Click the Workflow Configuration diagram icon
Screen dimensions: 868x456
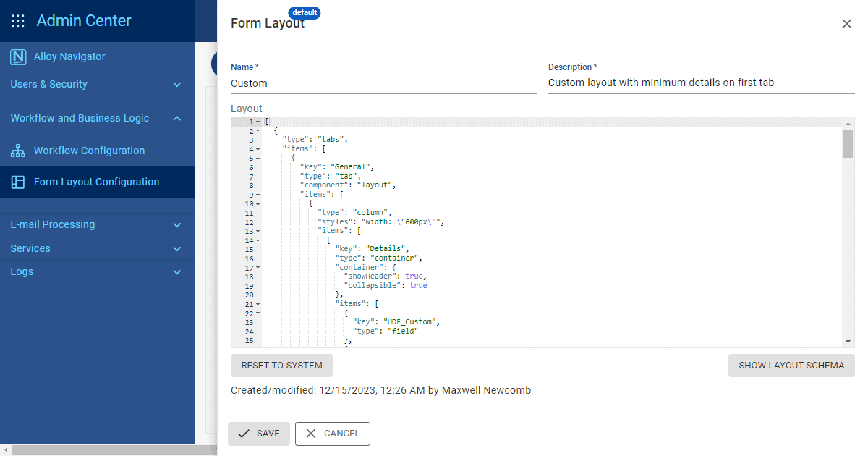18,151
